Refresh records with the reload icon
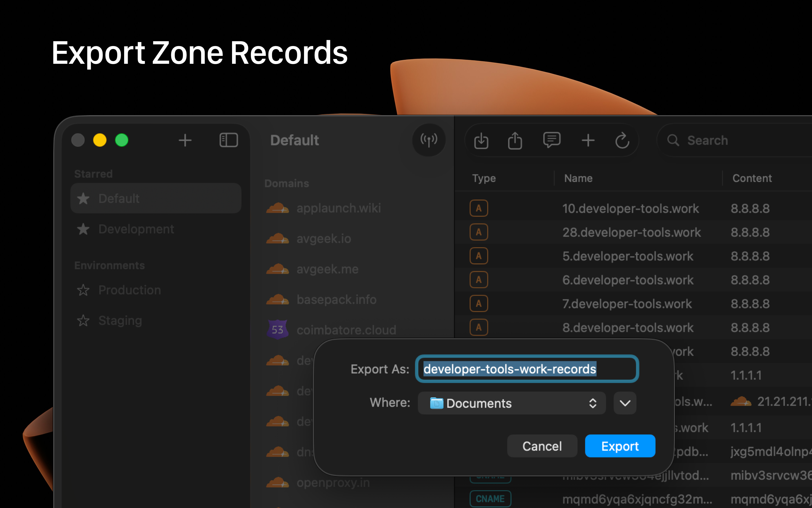The width and height of the screenshot is (812, 508). (622, 140)
